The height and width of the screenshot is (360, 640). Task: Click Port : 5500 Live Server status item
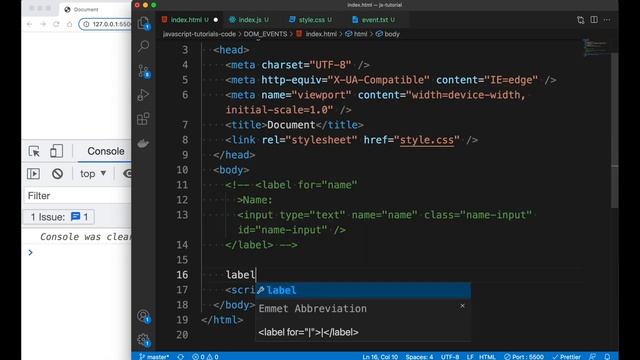524,356
